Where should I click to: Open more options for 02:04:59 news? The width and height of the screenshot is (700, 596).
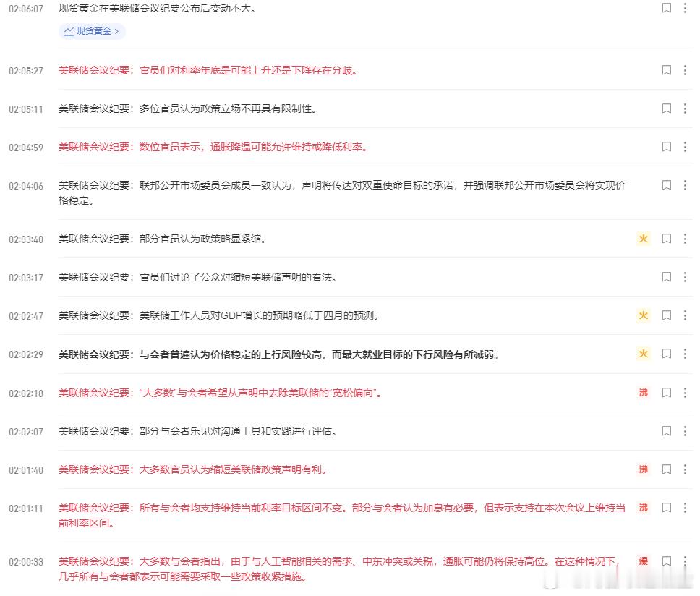[685, 147]
